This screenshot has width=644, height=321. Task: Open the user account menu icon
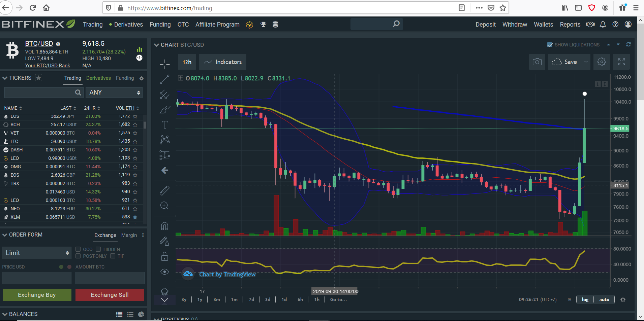(x=628, y=24)
